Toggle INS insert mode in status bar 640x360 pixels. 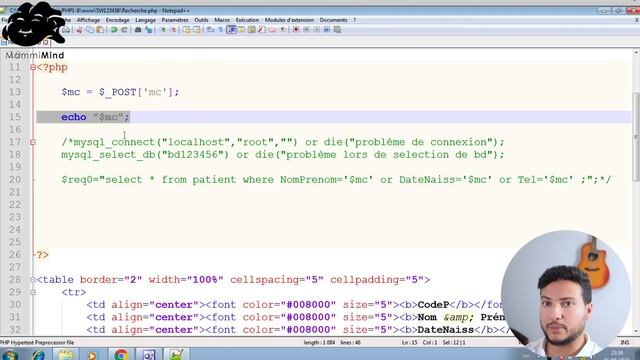click(624, 342)
